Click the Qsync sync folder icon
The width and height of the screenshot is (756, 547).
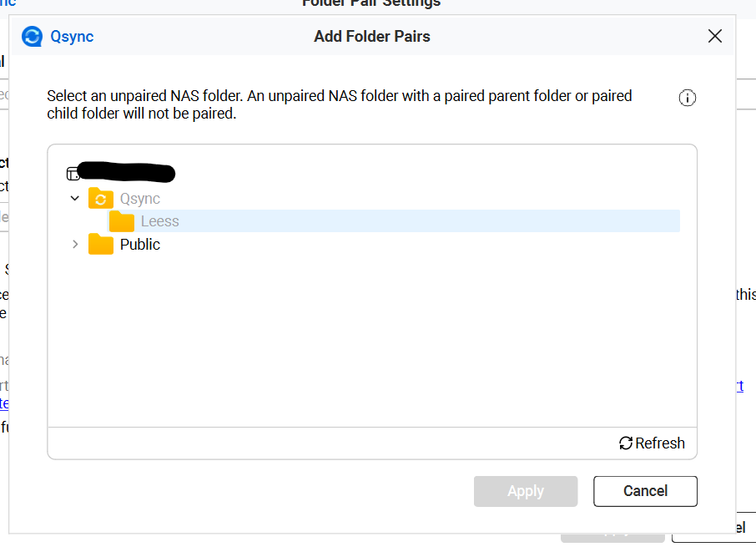click(x=100, y=199)
